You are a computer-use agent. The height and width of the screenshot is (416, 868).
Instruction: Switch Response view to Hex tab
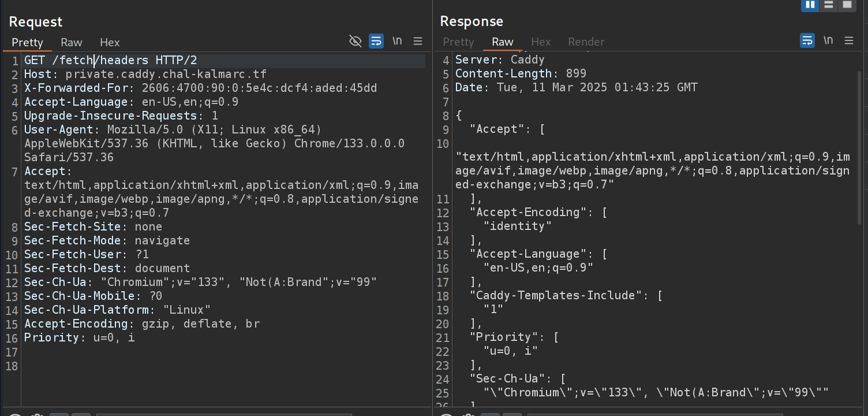[541, 42]
